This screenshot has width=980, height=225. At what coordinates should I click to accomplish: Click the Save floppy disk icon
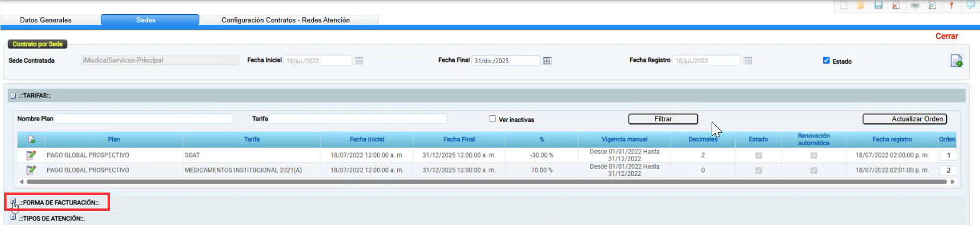coord(878,5)
